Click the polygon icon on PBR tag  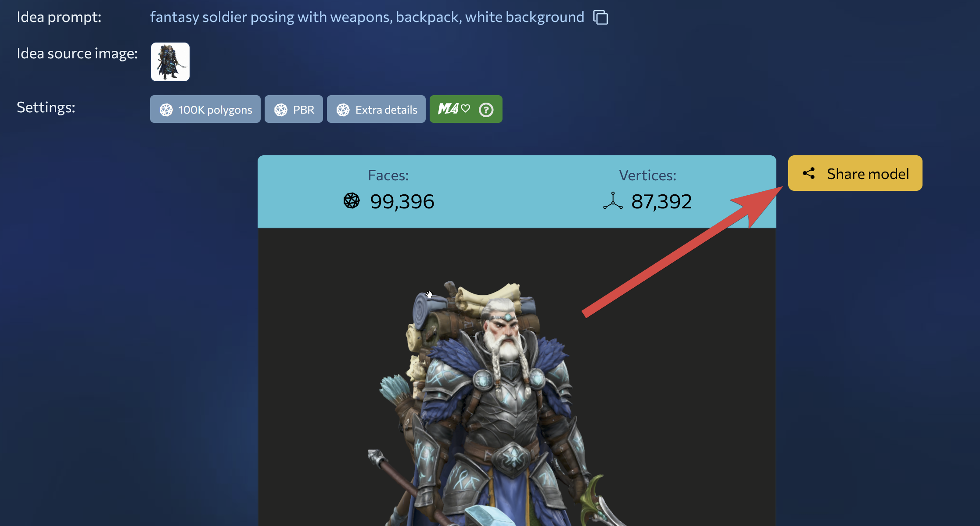click(x=281, y=110)
